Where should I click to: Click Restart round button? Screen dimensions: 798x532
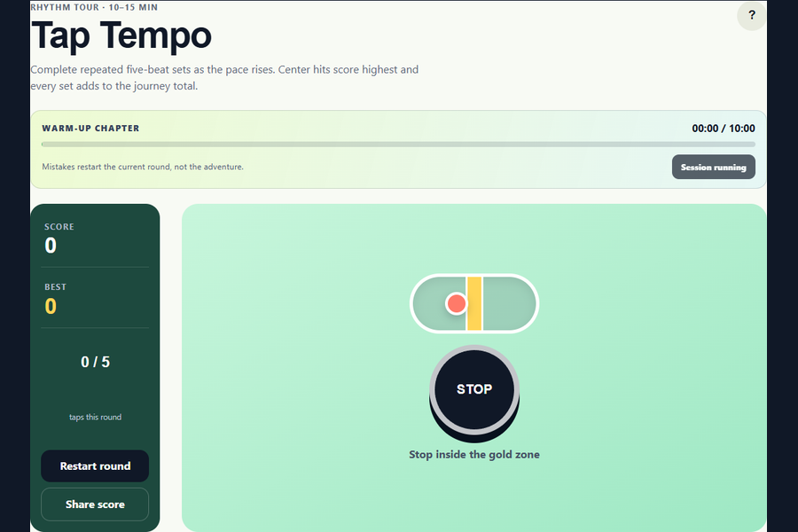[95, 465]
